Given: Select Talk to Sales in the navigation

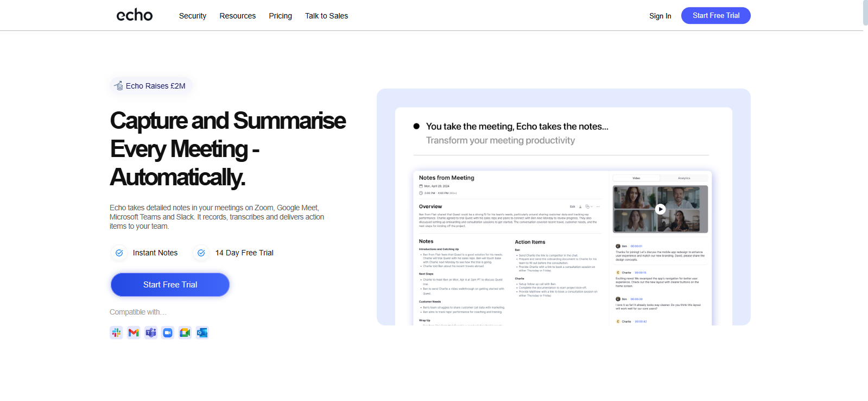Looking at the screenshot, I should [x=327, y=16].
